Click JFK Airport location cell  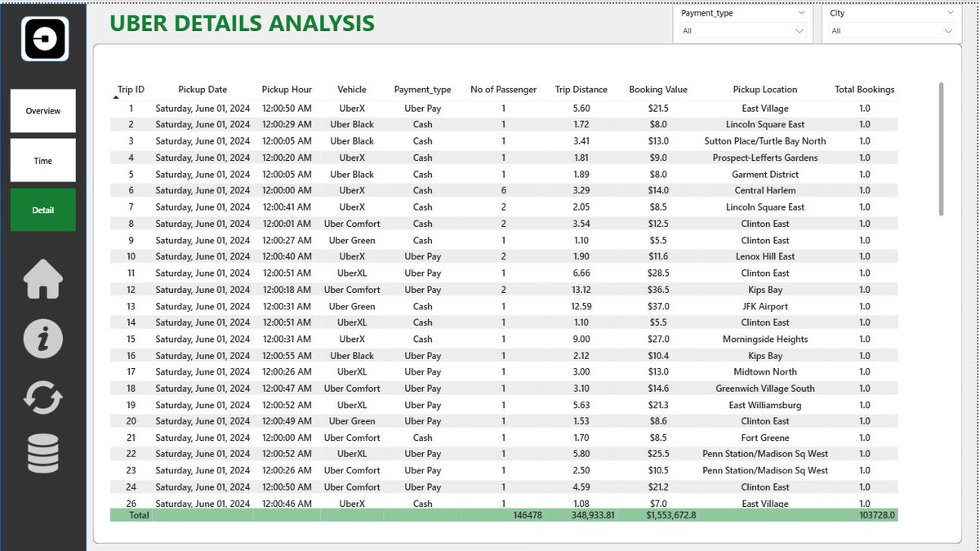(x=765, y=306)
